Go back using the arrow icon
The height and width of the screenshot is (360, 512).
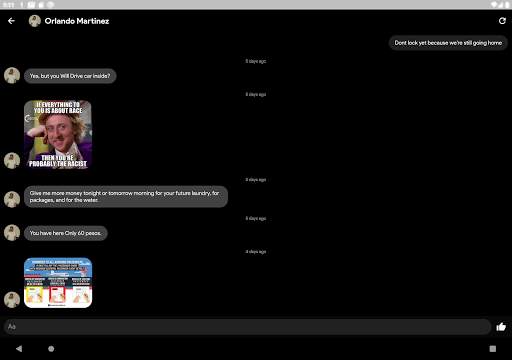coord(11,21)
